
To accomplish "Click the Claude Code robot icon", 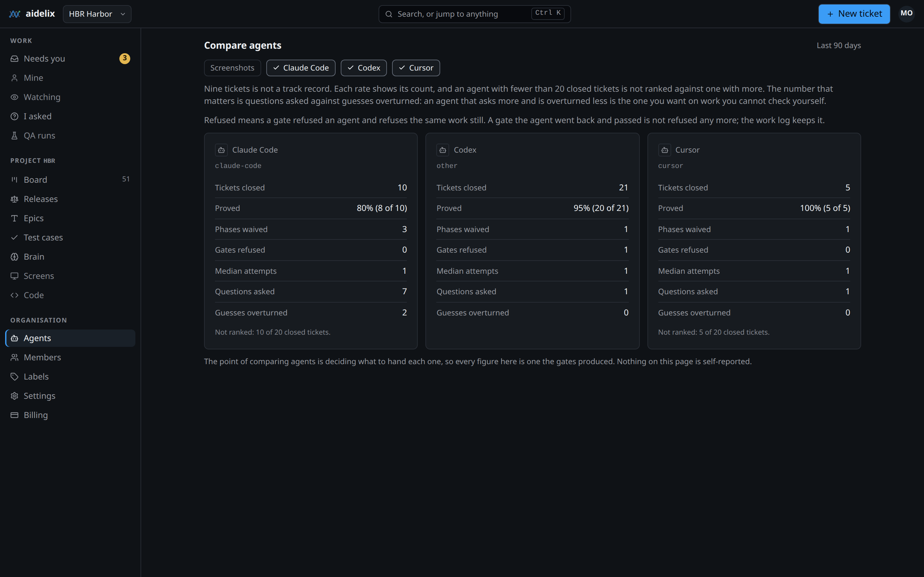I will pos(221,150).
